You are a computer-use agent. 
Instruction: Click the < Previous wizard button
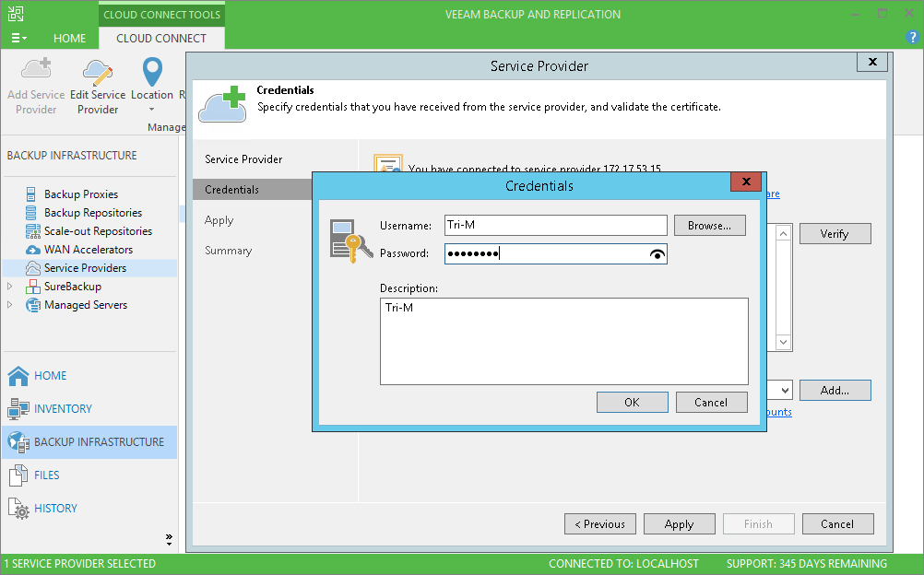pyautogui.click(x=600, y=524)
